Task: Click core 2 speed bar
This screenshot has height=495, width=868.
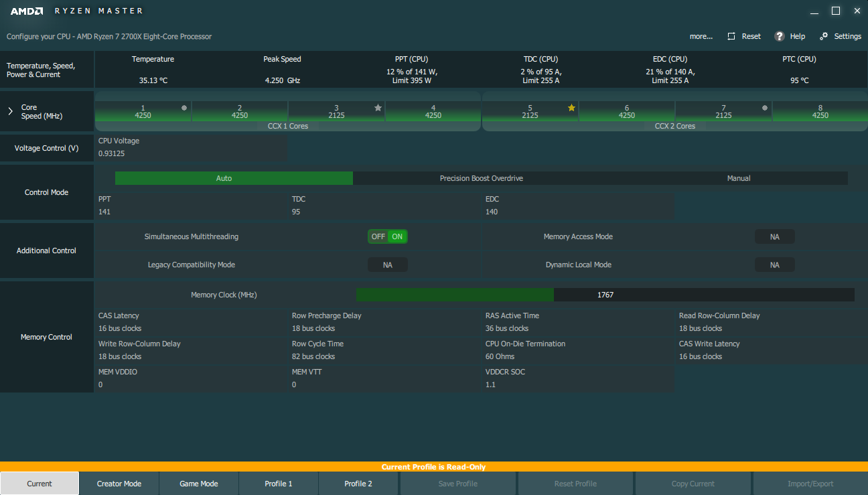Action: coord(240,111)
